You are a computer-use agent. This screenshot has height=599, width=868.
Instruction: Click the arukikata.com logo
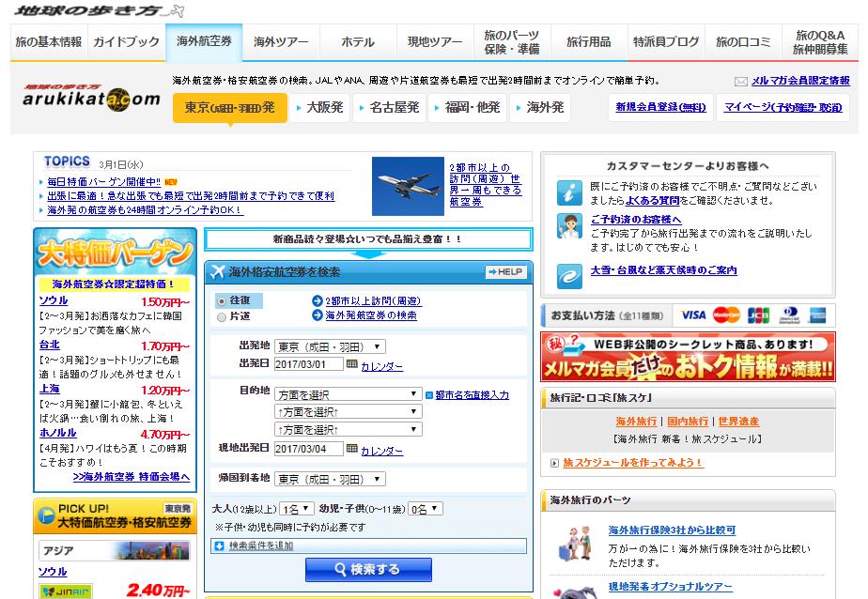[x=91, y=98]
